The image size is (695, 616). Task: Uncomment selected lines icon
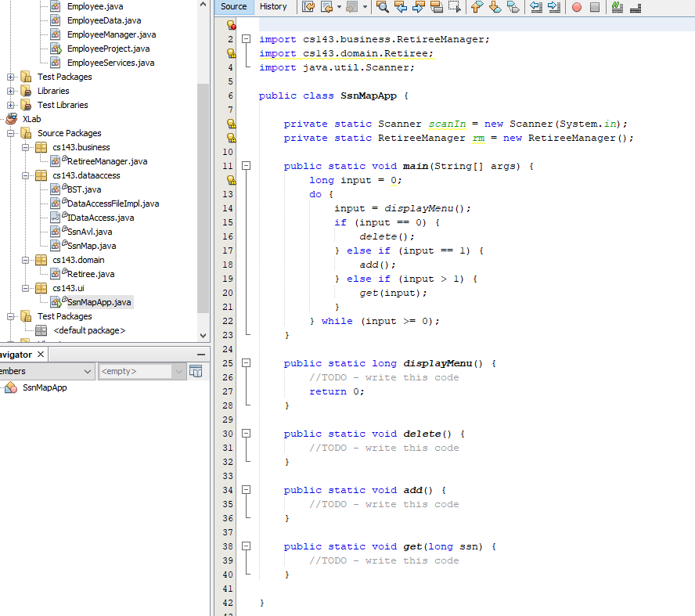click(636, 6)
